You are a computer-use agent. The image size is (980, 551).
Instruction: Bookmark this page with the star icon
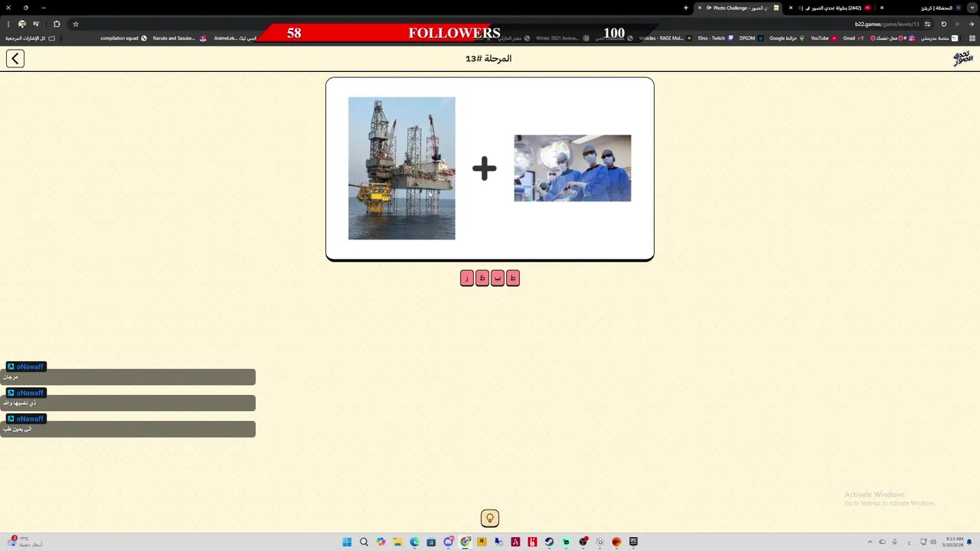pyautogui.click(x=76, y=24)
